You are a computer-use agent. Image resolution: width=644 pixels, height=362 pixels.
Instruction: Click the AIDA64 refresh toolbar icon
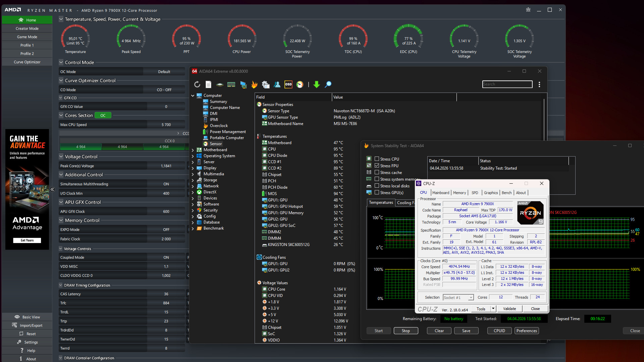click(x=197, y=84)
